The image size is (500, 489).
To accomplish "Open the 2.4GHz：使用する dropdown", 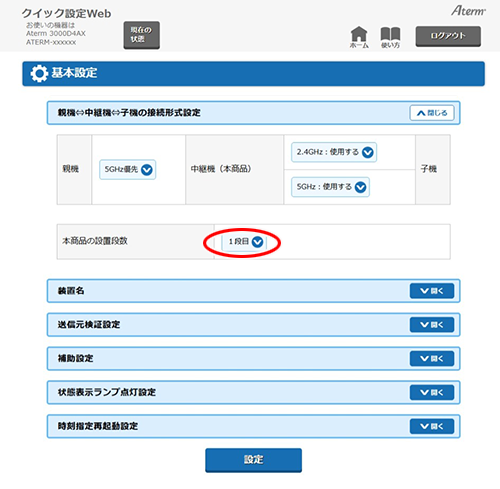I will tap(334, 152).
